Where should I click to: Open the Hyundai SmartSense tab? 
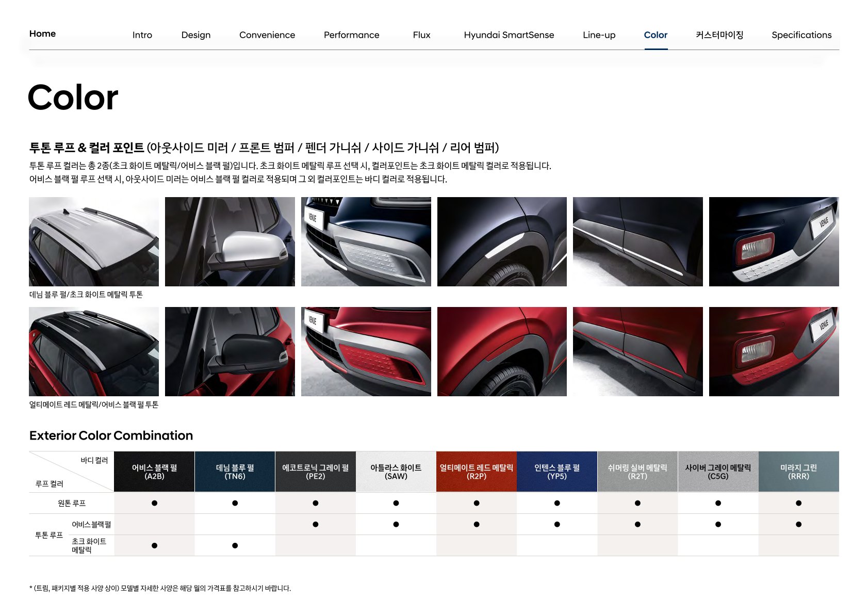509,35
